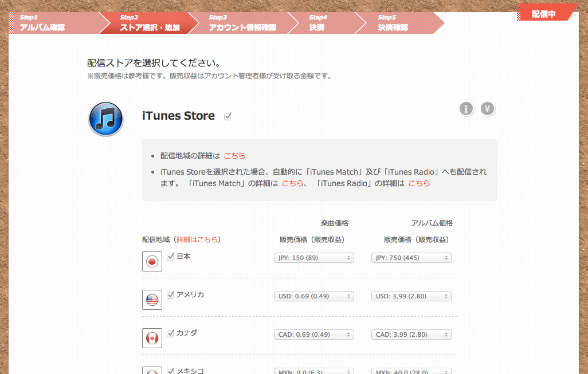The width and height of the screenshot is (588, 374).
Task: Open the USD: 3.99 (2.80) album price dropdown
Action: coord(411,296)
